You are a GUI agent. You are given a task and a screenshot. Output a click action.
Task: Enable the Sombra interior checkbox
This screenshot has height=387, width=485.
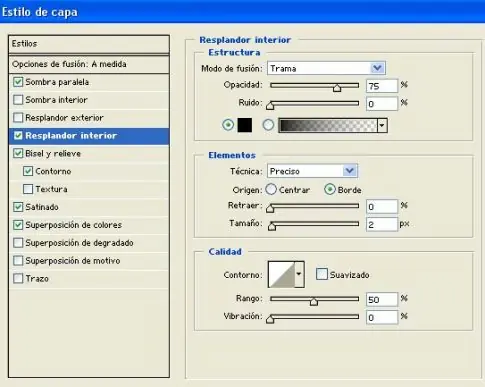(18, 100)
